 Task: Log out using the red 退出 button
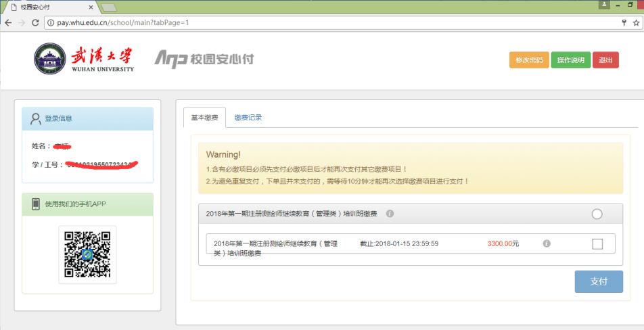605,60
